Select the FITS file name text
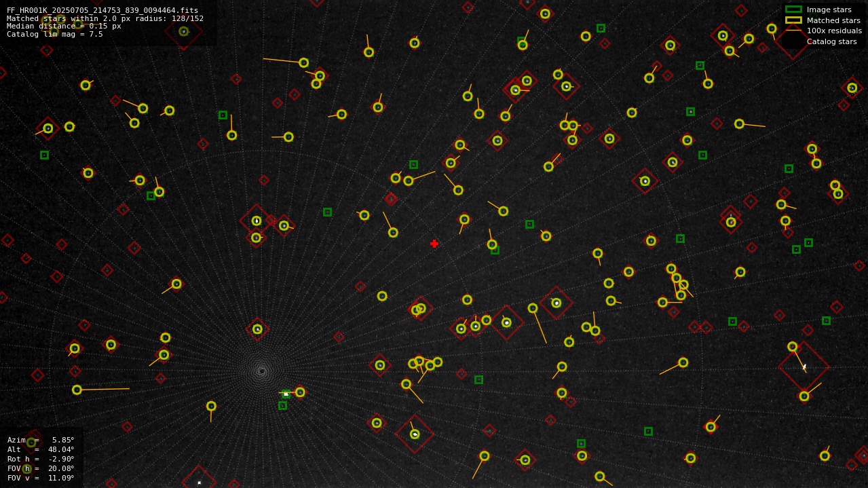Viewport: 868px width, 488px height. click(102, 10)
